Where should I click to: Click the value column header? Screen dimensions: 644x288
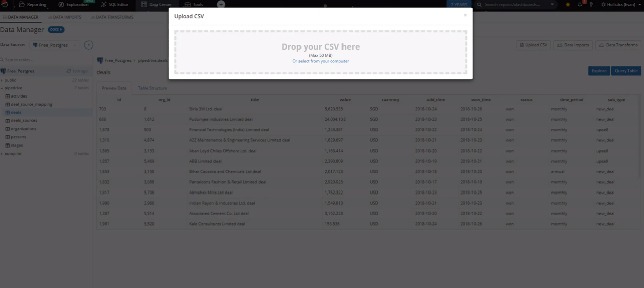(345, 100)
